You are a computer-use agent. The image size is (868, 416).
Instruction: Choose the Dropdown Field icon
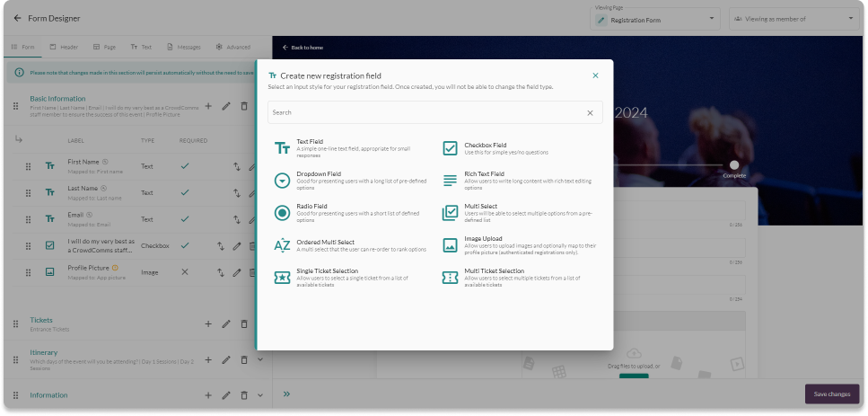(x=282, y=180)
